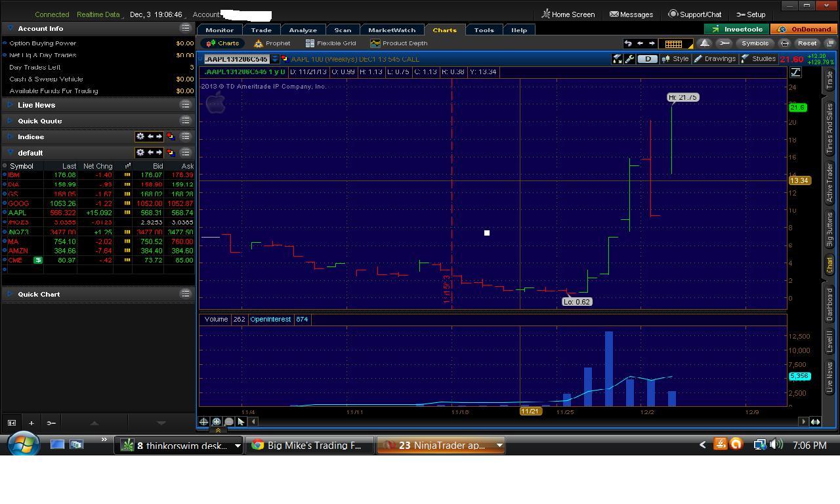Open the Live News panel menu icon

tap(186, 105)
